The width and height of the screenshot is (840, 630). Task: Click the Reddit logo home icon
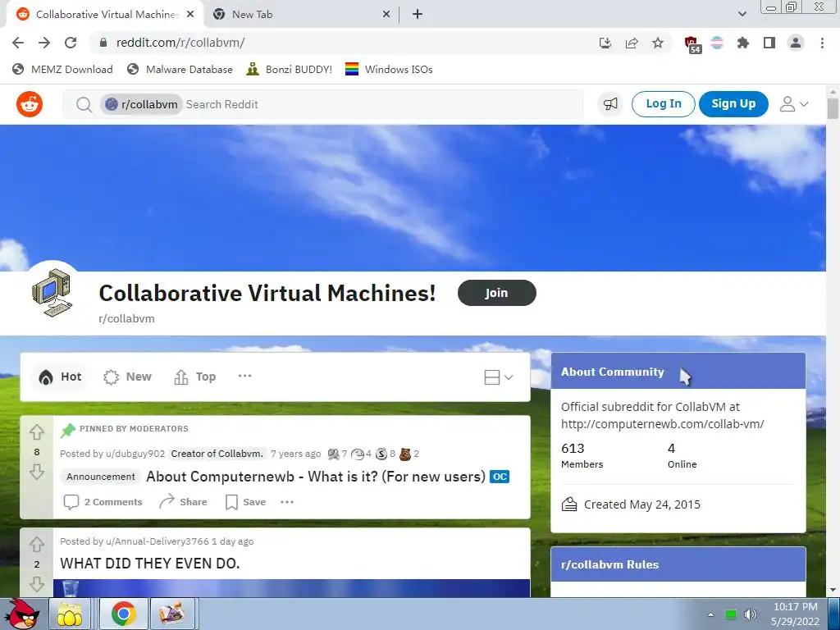(x=30, y=104)
